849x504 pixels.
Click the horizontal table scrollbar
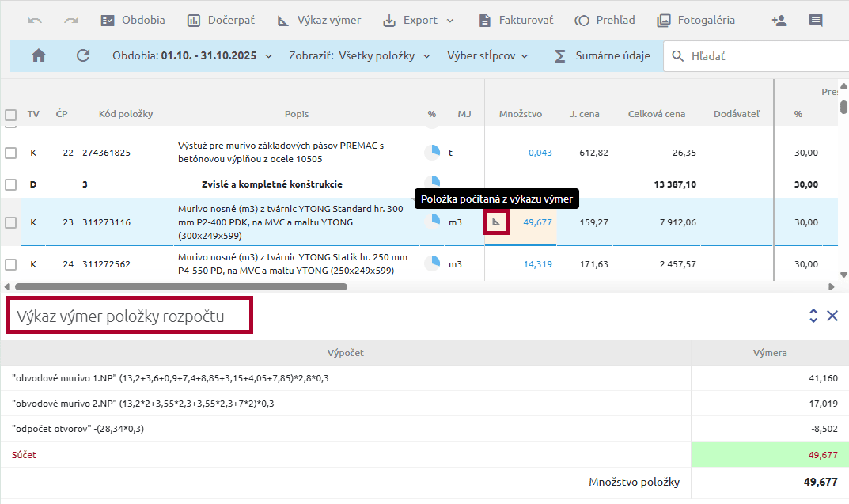pos(180,286)
